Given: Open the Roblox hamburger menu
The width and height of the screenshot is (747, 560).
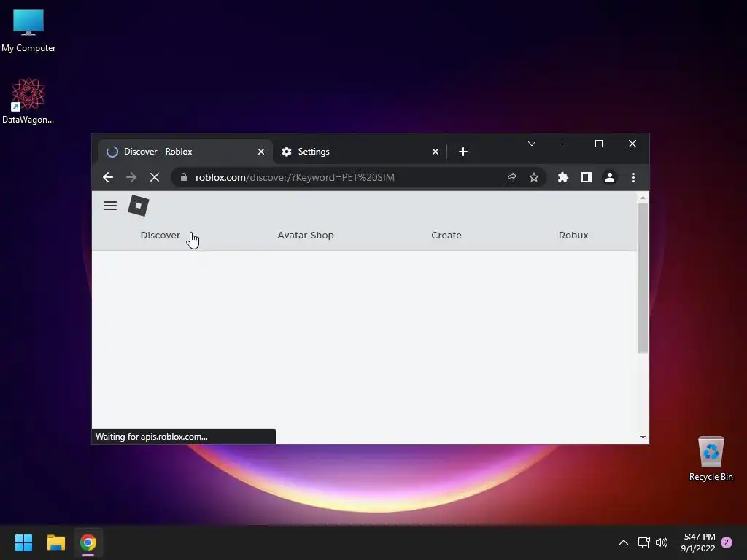Looking at the screenshot, I should tap(110, 206).
